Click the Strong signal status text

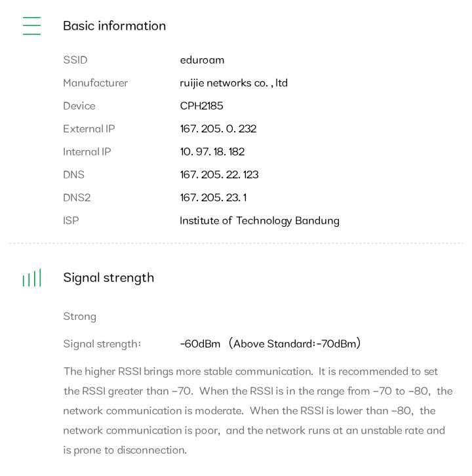click(79, 316)
